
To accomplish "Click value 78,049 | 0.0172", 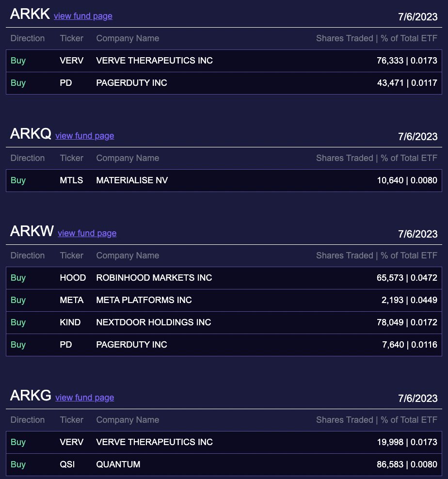I will [x=407, y=322].
